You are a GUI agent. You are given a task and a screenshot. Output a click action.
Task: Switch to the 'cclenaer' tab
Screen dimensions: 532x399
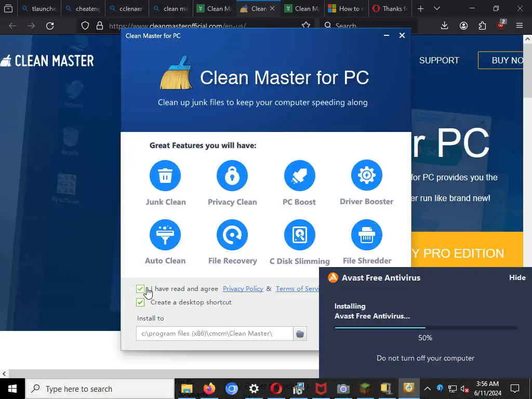click(127, 8)
